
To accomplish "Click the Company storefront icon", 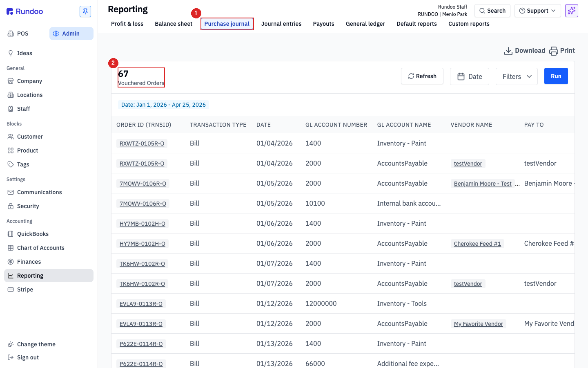I will [11, 81].
